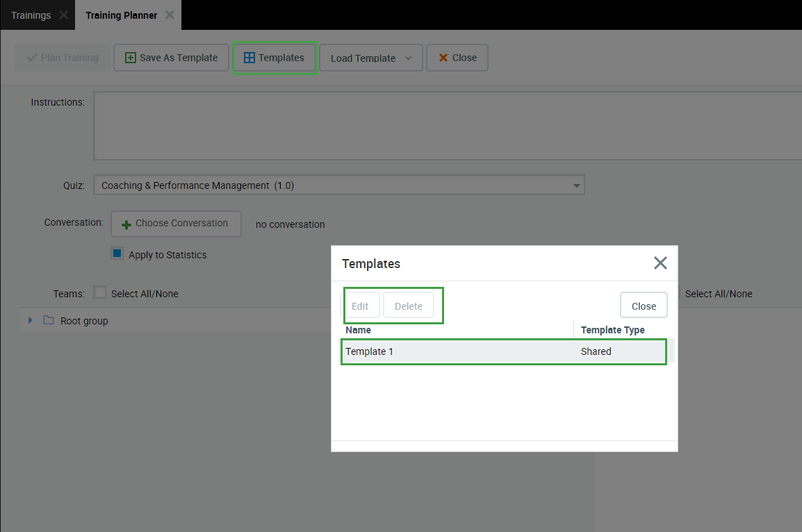
Task: Close the Trainings tab with its X
Action: (63, 15)
